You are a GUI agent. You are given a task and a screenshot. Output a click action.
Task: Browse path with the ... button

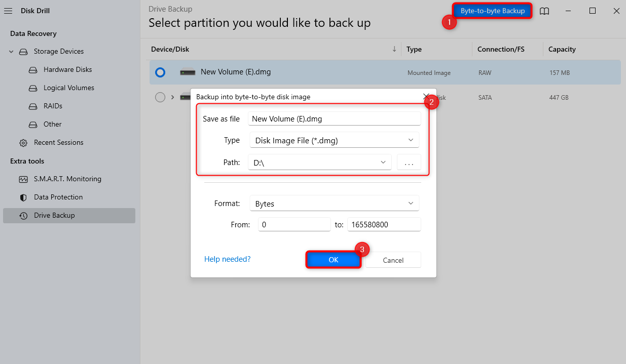coord(409,163)
